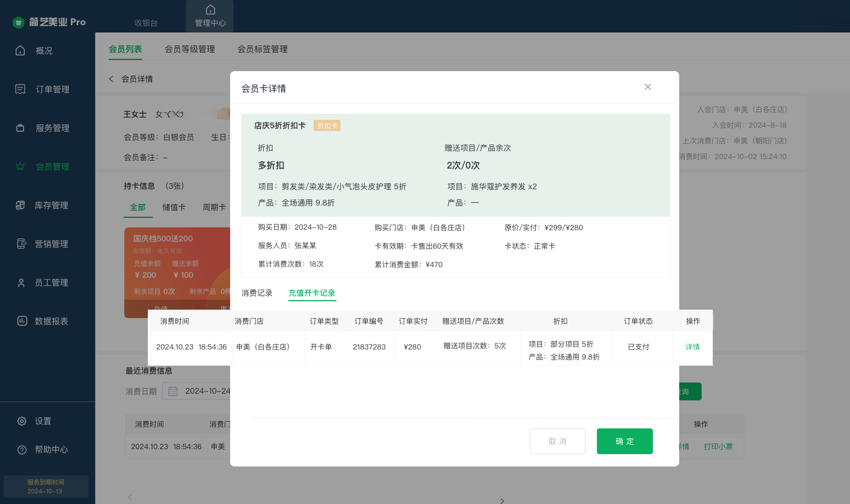This screenshot has height=504, width=850.
Task: Open 详情 for order 21837283
Action: 693,347
